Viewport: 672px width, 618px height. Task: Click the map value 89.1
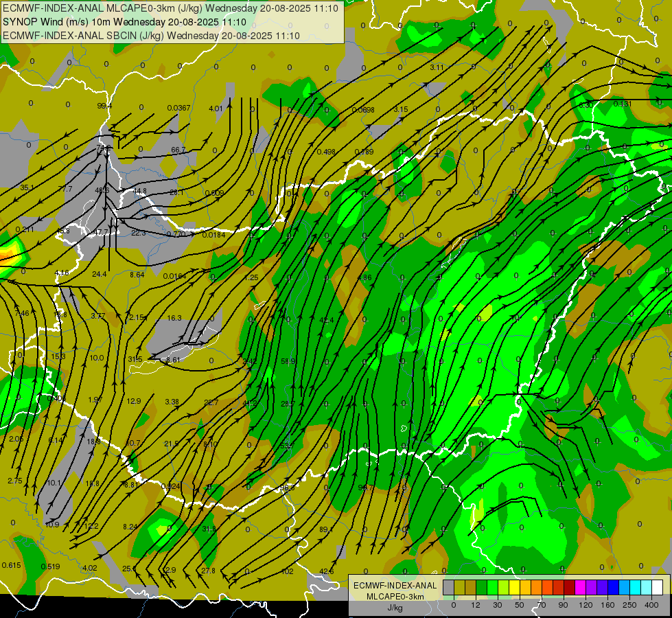(x=326, y=529)
